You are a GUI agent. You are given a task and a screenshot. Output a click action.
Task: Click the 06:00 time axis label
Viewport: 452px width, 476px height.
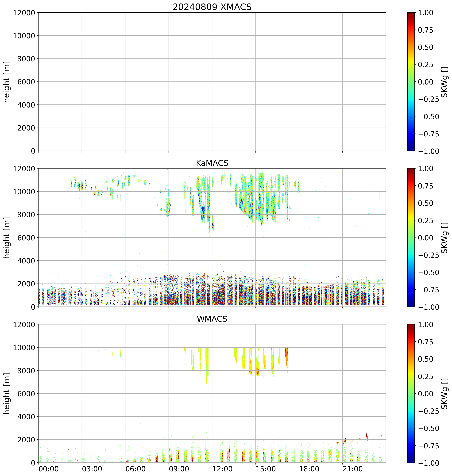pyautogui.click(x=135, y=469)
